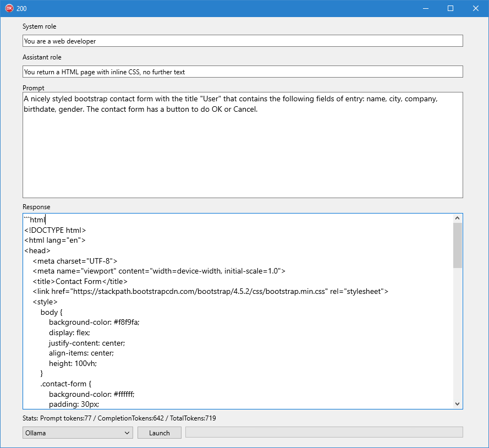
Task: Click the '<!DOCTYPE html>' line in Response
Action: 55,230
